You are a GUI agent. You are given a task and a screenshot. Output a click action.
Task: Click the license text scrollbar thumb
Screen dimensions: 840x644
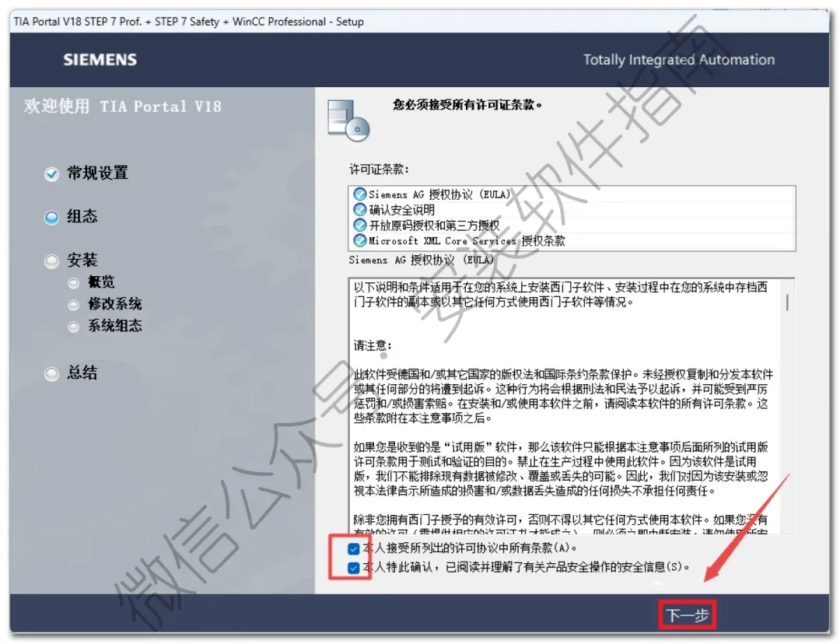787,303
